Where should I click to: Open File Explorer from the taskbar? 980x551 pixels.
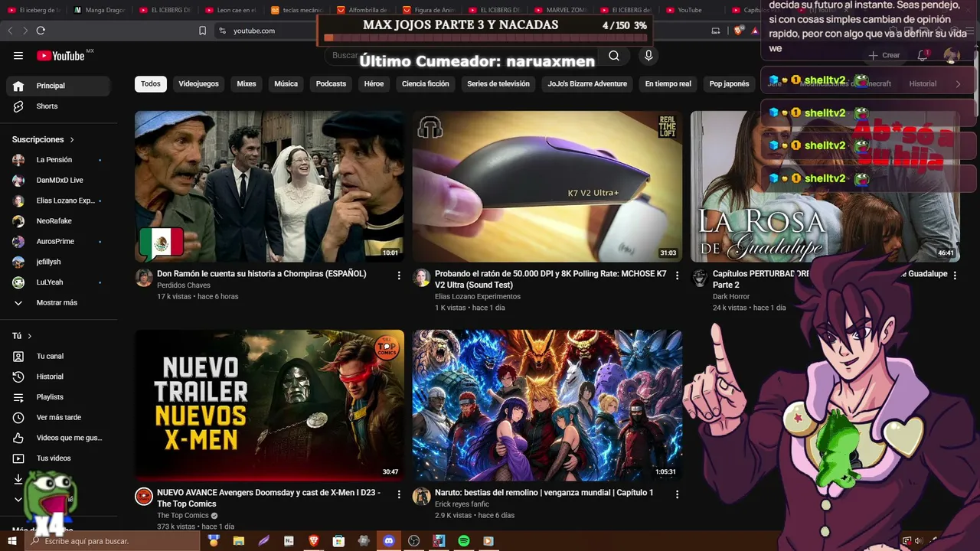click(x=239, y=541)
